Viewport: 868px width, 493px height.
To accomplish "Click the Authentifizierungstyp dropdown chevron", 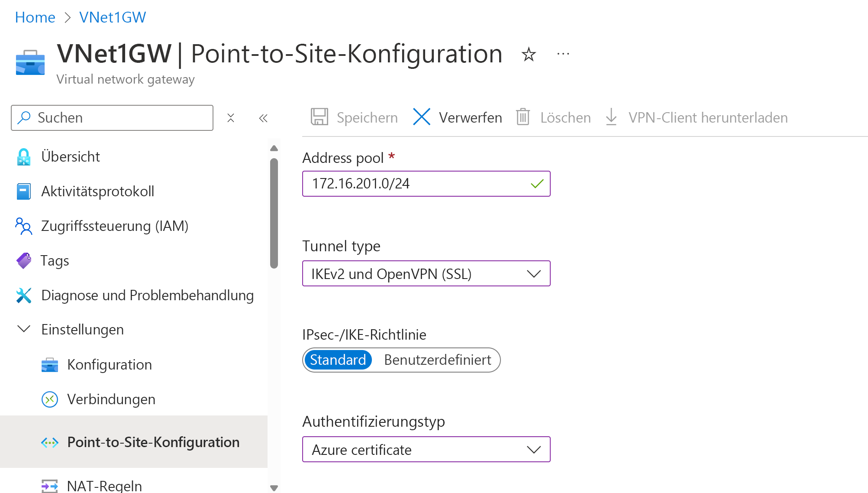I will pyautogui.click(x=534, y=450).
